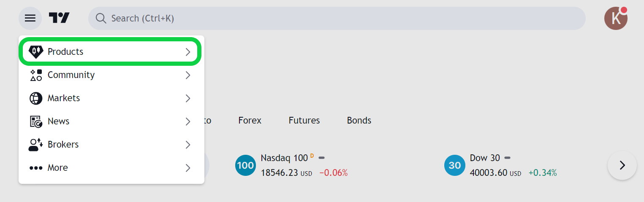Viewport: 644px width, 202px height.
Task: Expand the Products submenu chevron
Action: pos(188,52)
